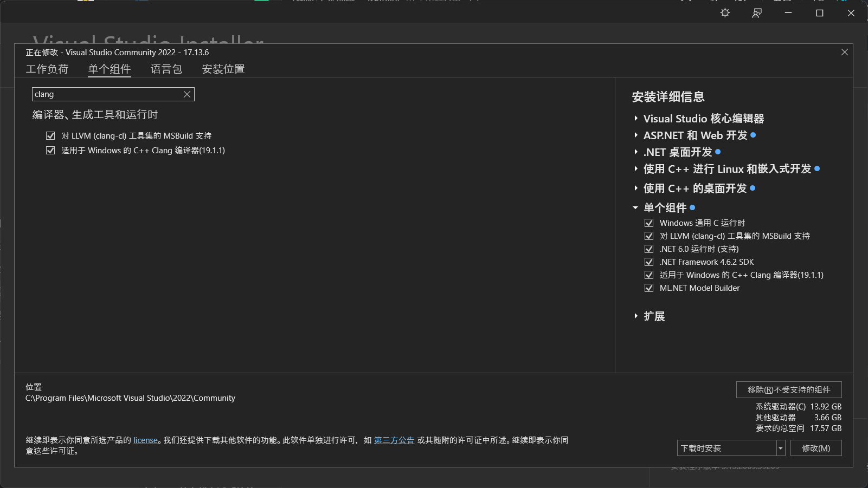This screenshot has width=868, height=488.
Task: Close the modify dialog
Action: click(845, 52)
